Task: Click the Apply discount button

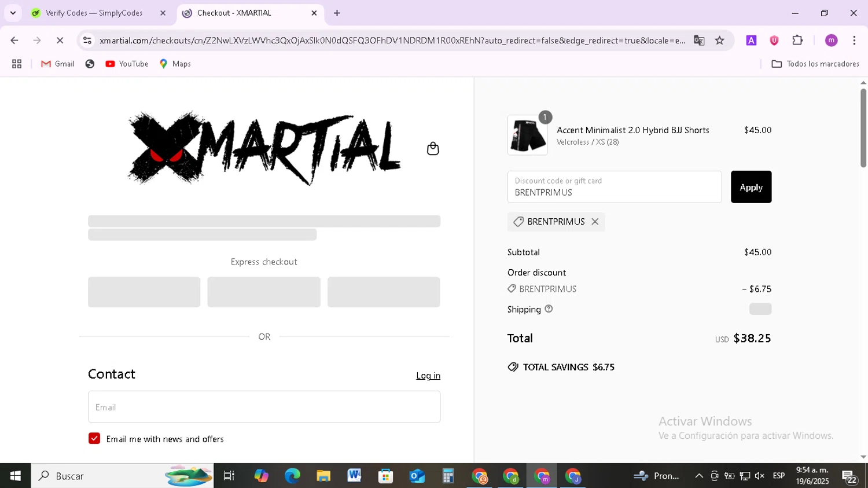Action: 751,187
